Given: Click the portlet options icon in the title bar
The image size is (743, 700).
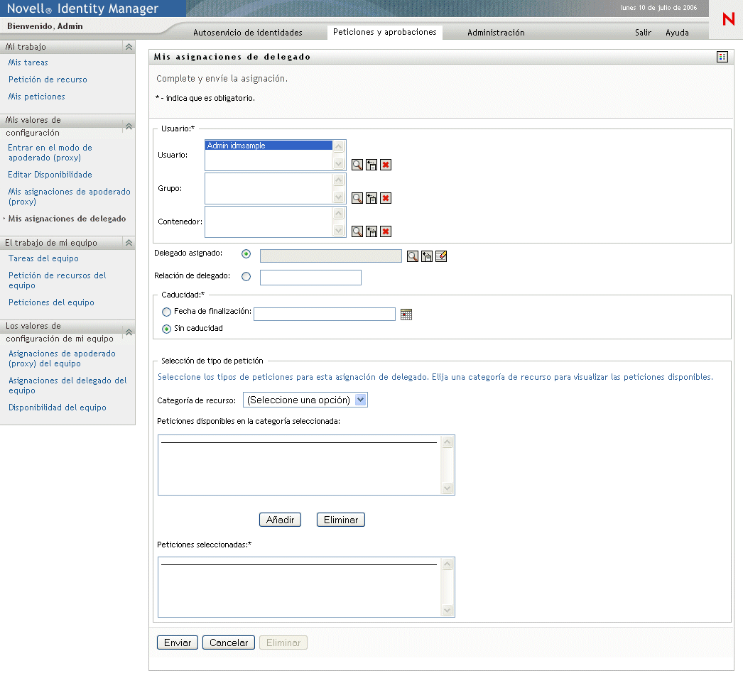Looking at the screenshot, I should pos(722,57).
